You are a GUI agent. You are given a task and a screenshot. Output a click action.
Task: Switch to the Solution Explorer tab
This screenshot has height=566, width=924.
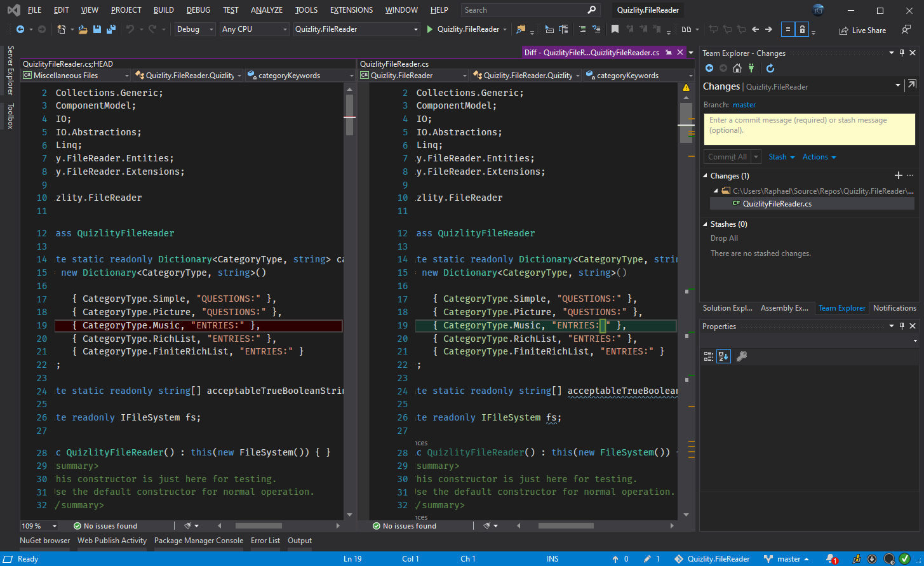click(x=727, y=308)
